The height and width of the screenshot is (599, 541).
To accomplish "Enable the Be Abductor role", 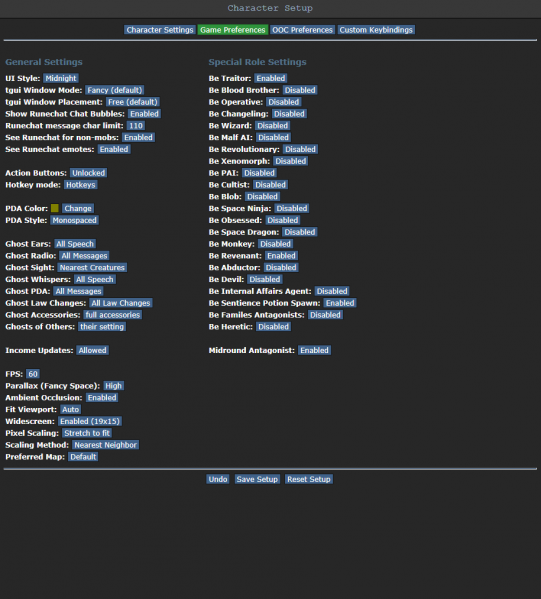I will (x=281, y=268).
